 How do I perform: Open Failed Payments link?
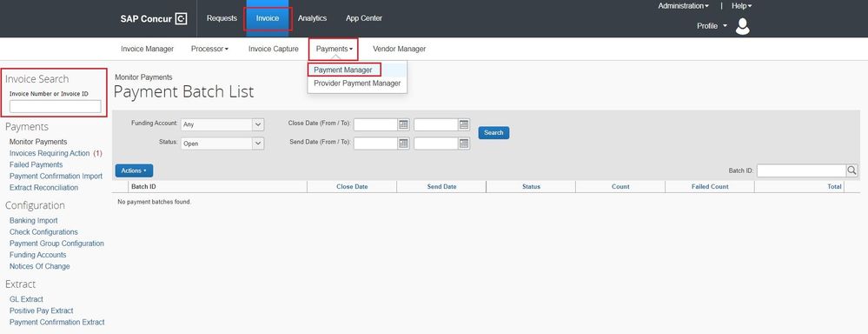tap(36, 164)
